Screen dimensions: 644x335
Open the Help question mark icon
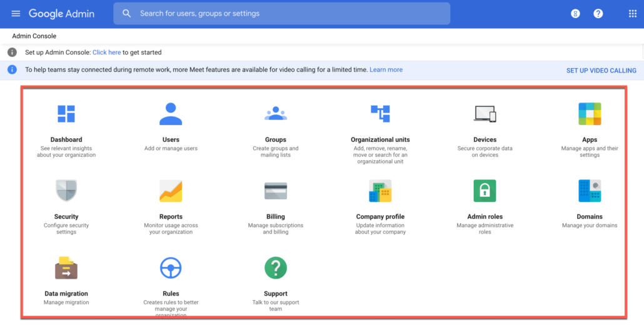coord(598,14)
